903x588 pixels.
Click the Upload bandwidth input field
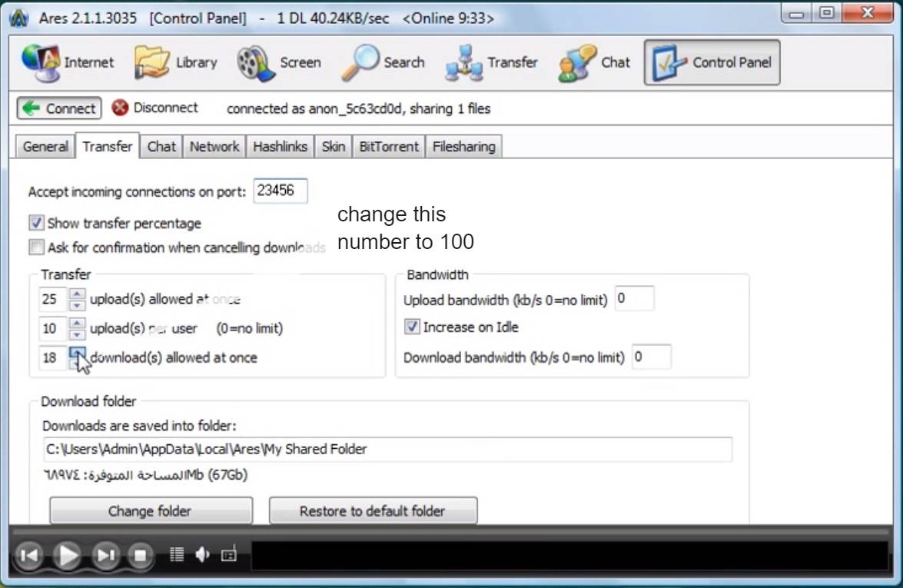pos(635,298)
